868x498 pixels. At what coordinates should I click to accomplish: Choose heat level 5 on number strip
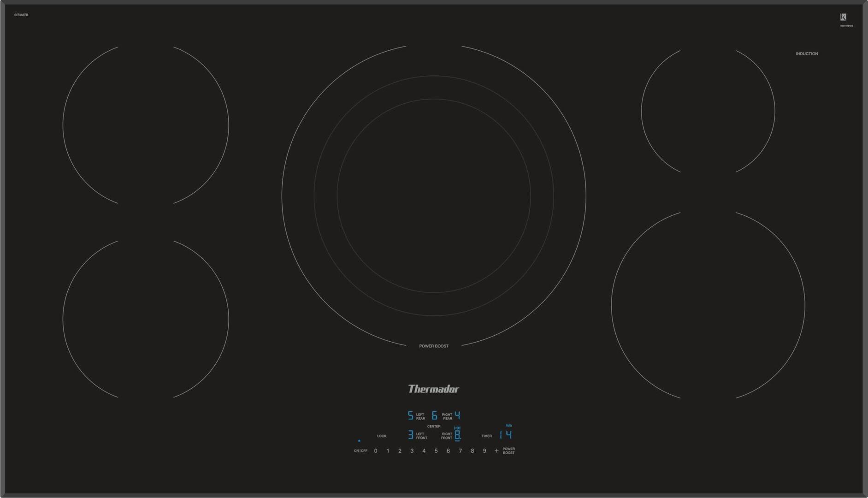pos(436,451)
